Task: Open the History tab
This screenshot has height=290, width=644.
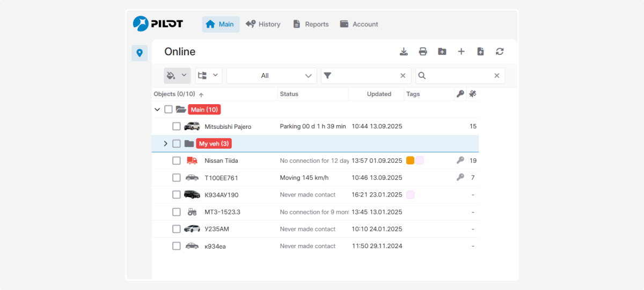Action: (263, 24)
